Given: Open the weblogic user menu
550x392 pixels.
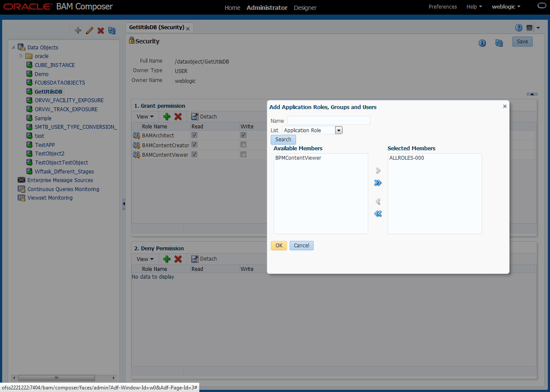Looking at the screenshot, I should point(506,7).
